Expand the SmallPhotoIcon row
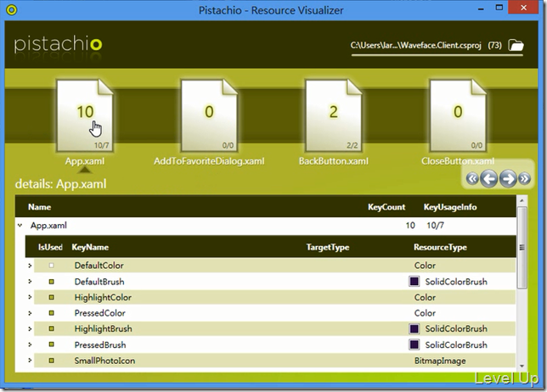 pyautogui.click(x=30, y=361)
